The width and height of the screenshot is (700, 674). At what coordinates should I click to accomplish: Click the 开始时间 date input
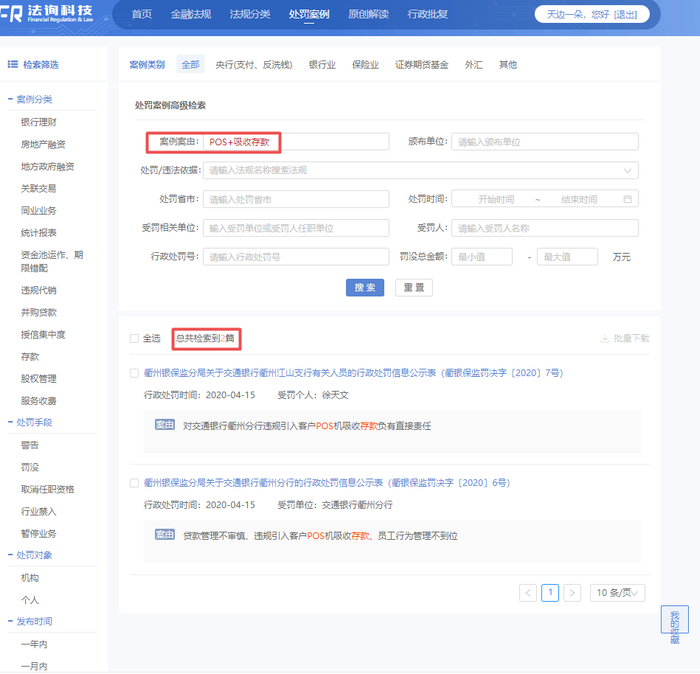point(496,199)
